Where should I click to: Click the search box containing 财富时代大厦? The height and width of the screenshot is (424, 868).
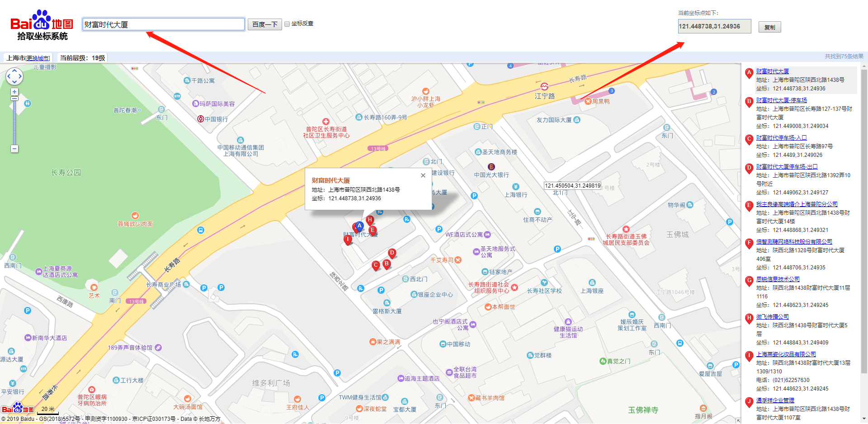tap(164, 24)
